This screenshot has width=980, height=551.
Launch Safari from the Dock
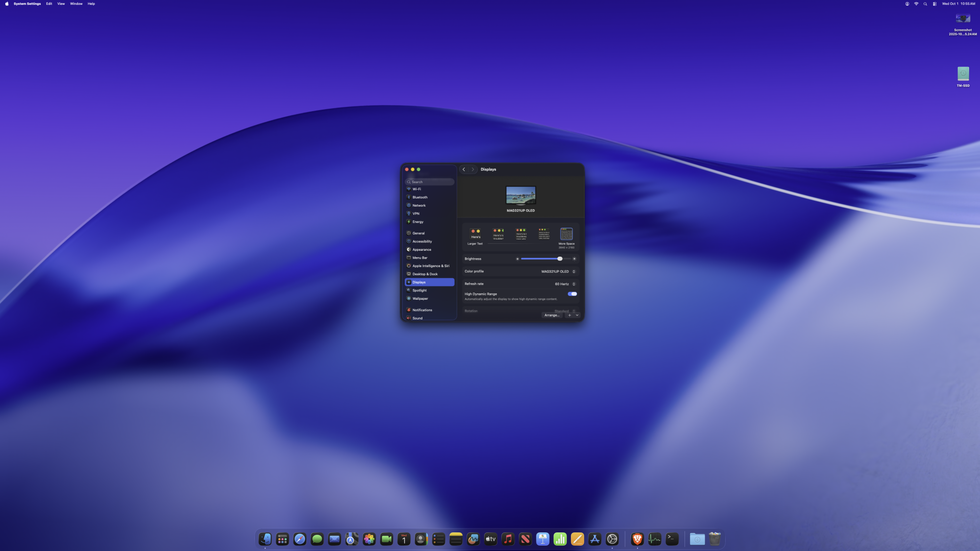(299, 539)
